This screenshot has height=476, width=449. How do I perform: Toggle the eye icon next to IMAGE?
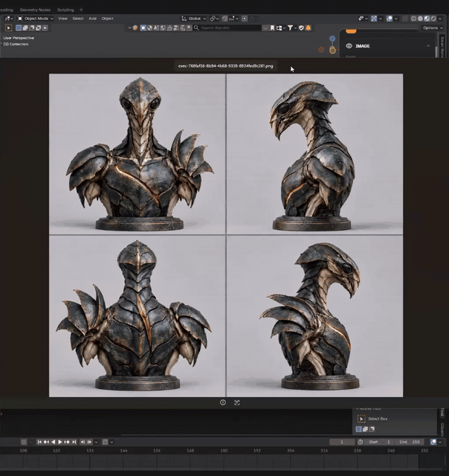click(x=349, y=46)
